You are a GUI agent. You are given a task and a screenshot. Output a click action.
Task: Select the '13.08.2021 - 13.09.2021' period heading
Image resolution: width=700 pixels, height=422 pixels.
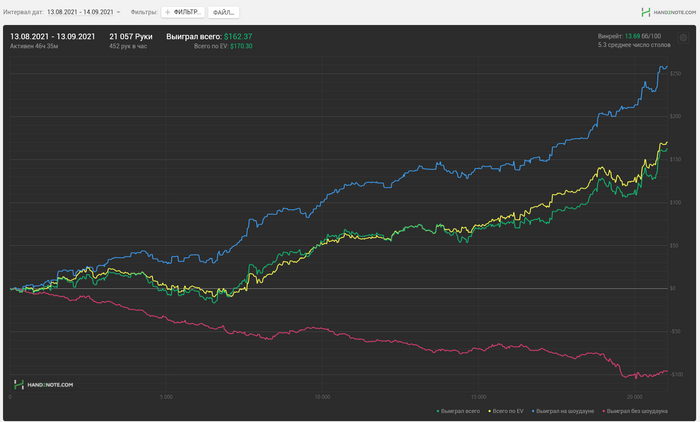click(x=53, y=37)
